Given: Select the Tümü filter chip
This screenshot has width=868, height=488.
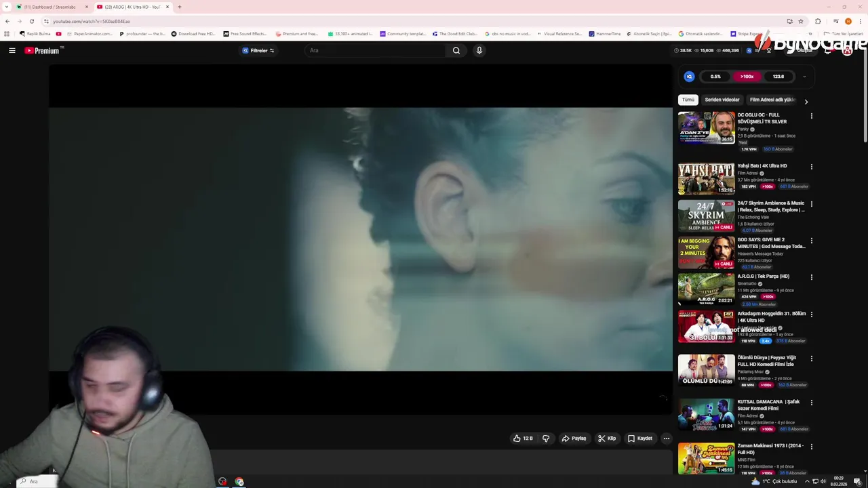Looking at the screenshot, I should tap(688, 100).
